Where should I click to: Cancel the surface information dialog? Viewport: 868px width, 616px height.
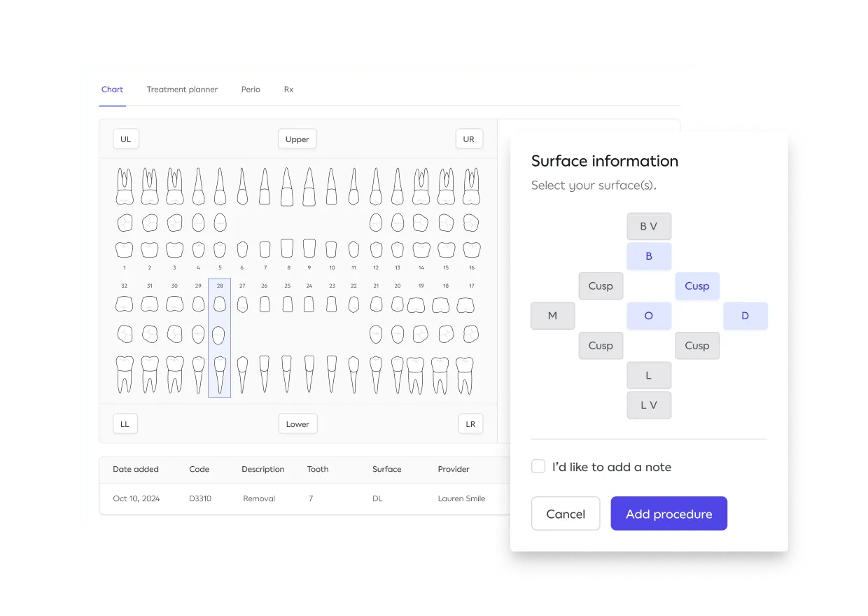tap(566, 514)
